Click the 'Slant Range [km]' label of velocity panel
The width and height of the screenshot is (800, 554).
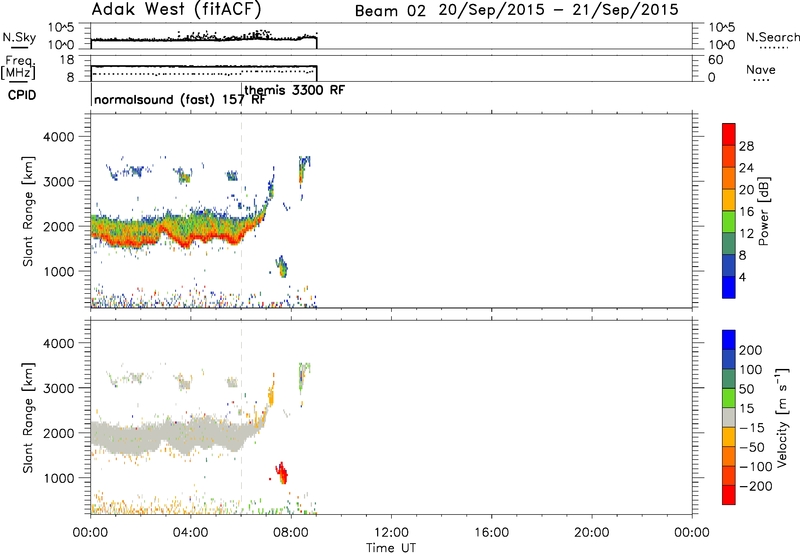(x=28, y=418)
